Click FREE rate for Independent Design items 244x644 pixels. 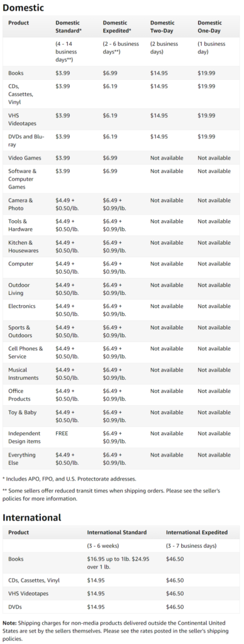coord(62,433)
